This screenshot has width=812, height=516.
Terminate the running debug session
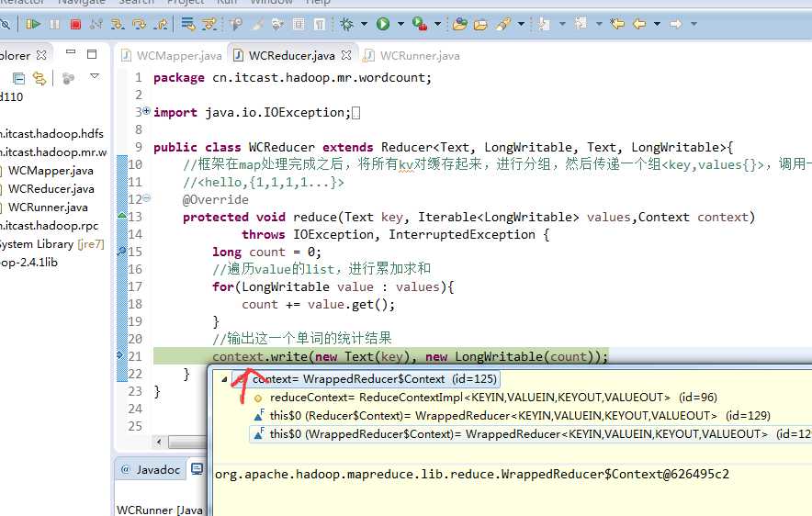pyautogui.click(x=75, y=24)
